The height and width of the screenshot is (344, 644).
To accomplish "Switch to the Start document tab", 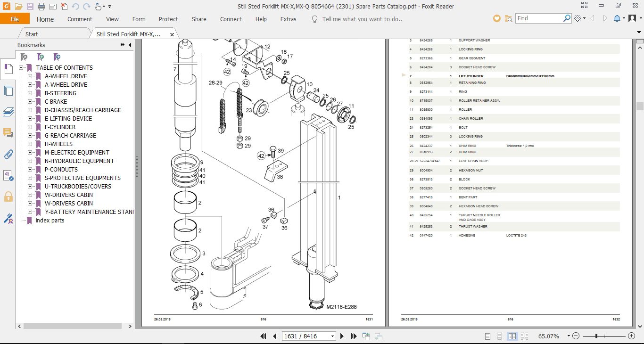I will (x=32, y=34).
